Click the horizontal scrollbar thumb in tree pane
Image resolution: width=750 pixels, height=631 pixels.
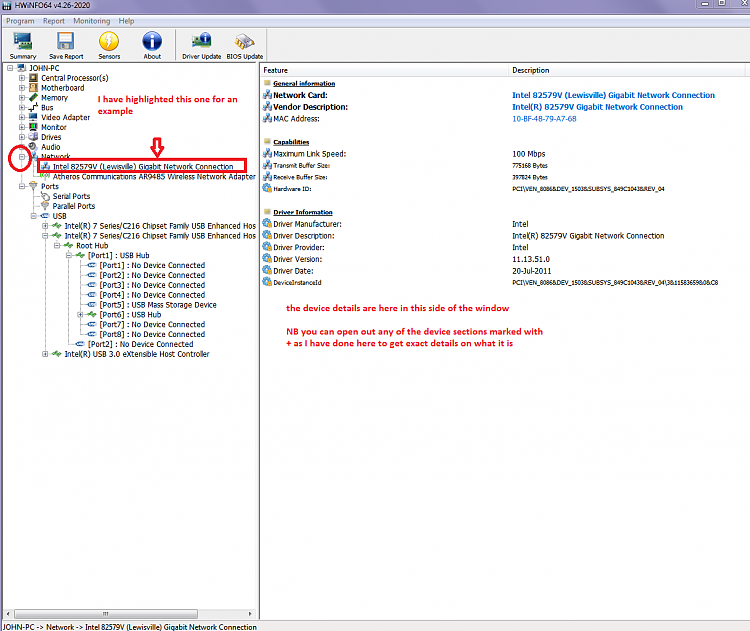pos(106,613)
